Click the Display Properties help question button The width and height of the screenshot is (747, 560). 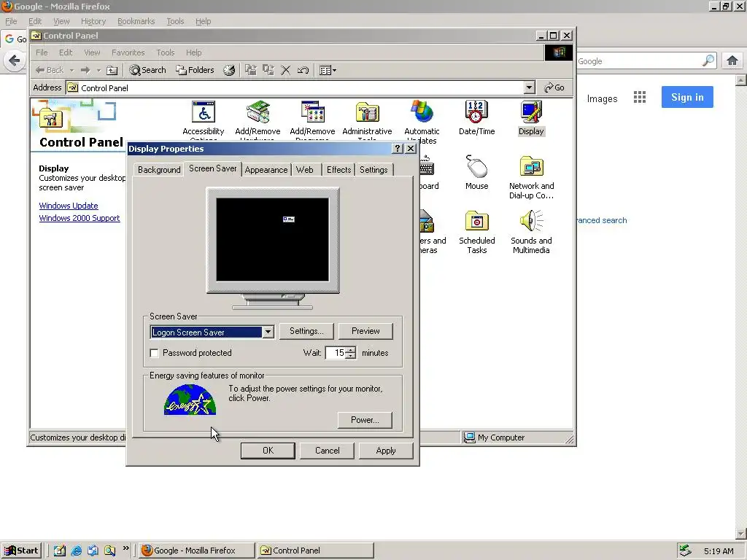(398, 149)
